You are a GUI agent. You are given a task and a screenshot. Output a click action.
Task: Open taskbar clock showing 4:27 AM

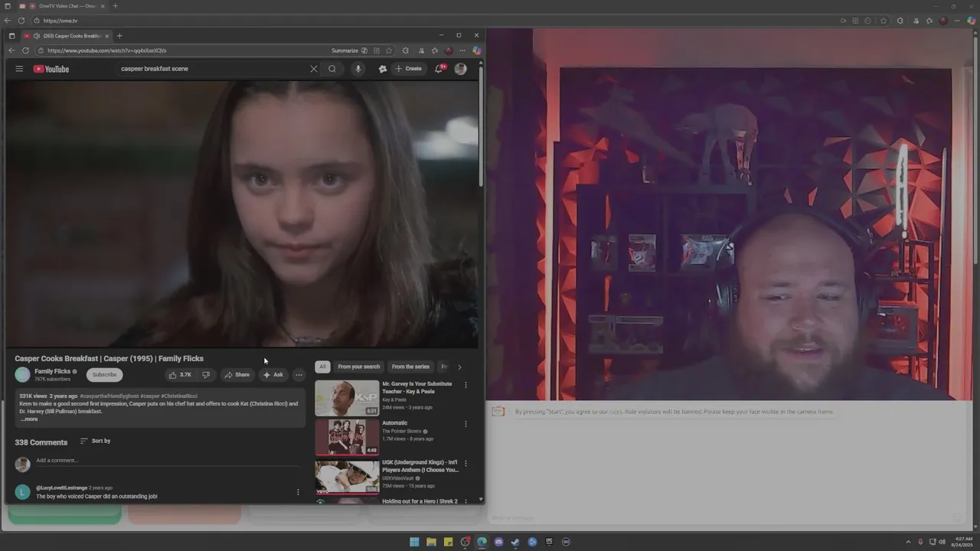pos(963,542)
